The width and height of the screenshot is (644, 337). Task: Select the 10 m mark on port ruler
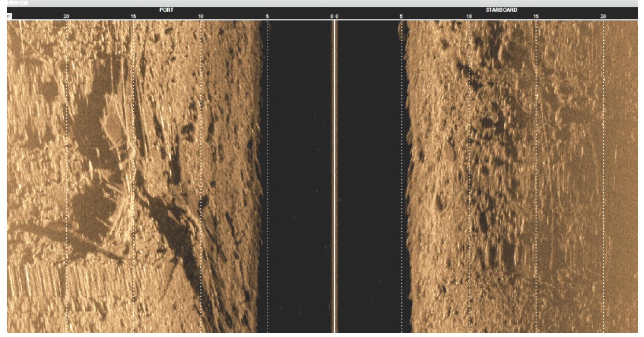[x=201, y=16]
